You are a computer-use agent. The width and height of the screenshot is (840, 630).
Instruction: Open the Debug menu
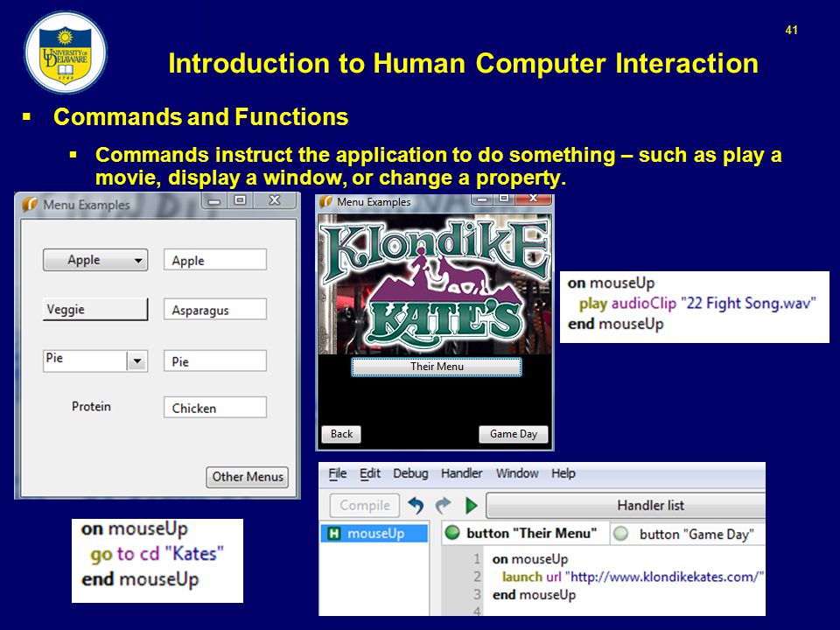(410, 473)
